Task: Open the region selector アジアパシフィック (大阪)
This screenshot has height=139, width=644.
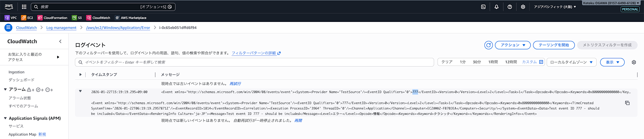Action: [555, 7]
